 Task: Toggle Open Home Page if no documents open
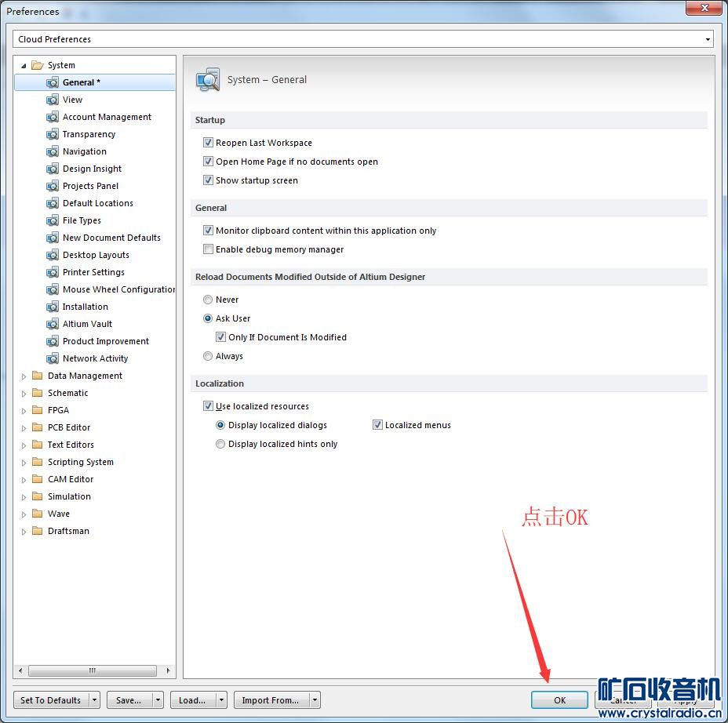tap(208, 162)
